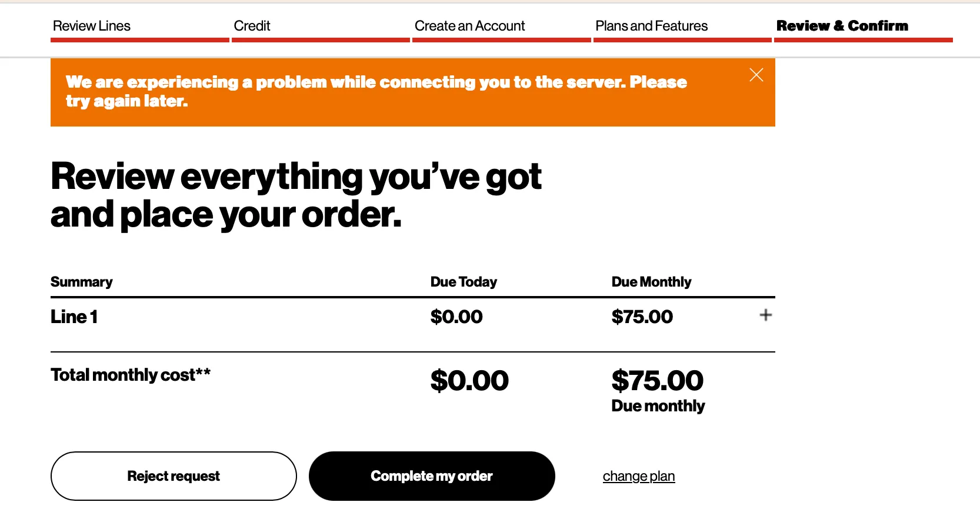Image resolution: width=980 pixels, height=532 pixels.
Task: Navigate to the Credit step
Action: click(252, 26)
